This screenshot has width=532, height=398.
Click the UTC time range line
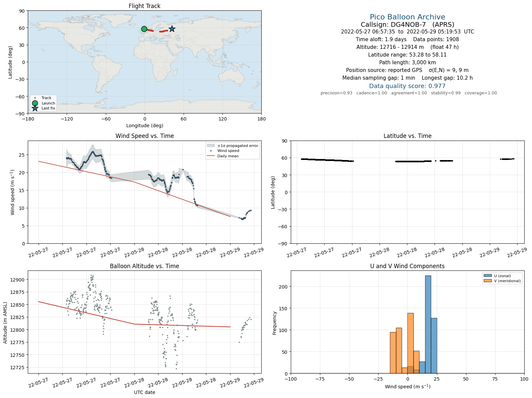pyautogui.click(x=407, y=32)
